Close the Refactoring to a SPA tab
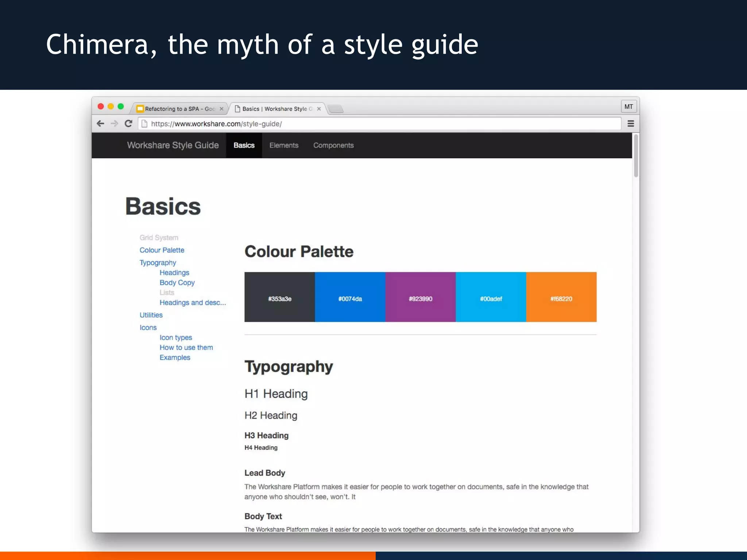 pos(221,109)
